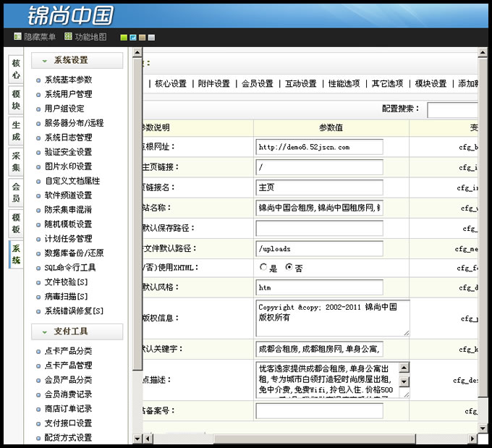Switch to the 会员 vertical tab
Screen dimensions: 492x448
tap(16, 192)
